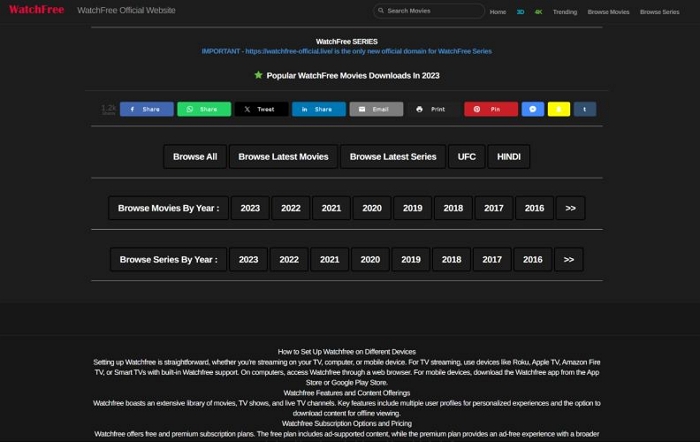Click the yellow Snapchat share button
The height and width of the screenshot is (442, 700).
(x=559, y=109)
